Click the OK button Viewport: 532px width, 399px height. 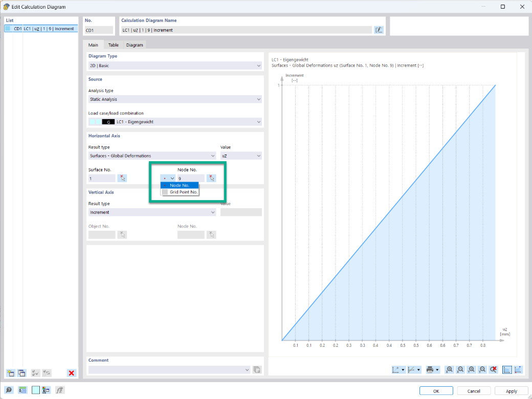tap(436, 391)
